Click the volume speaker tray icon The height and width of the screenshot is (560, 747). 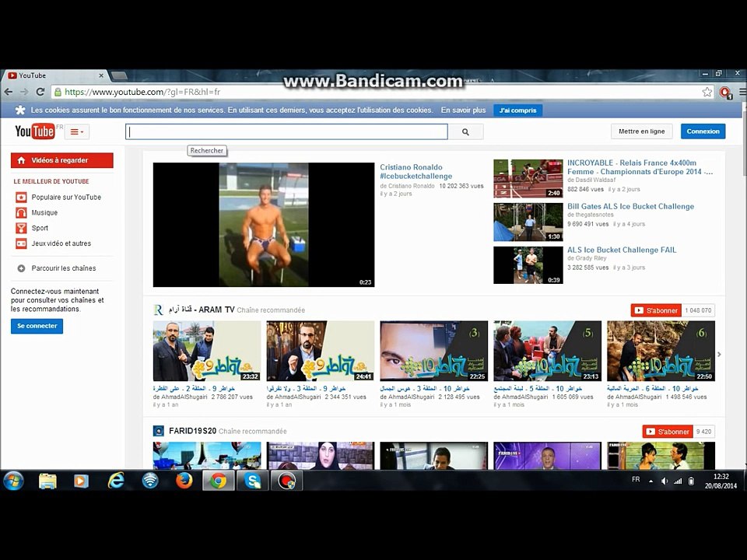click(x=665, y=481)
